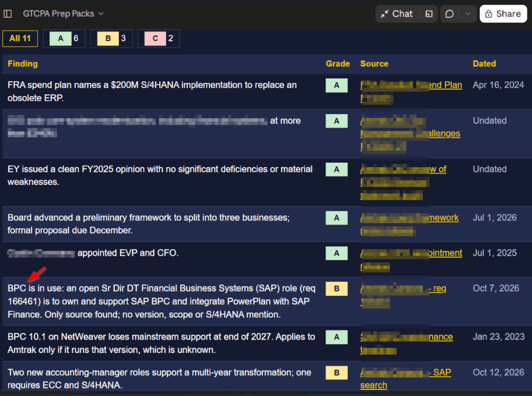532x396 pixels.
Task: Open the source link ending in 'mework'
Action: pyautogui.click(x=409, y=224)
